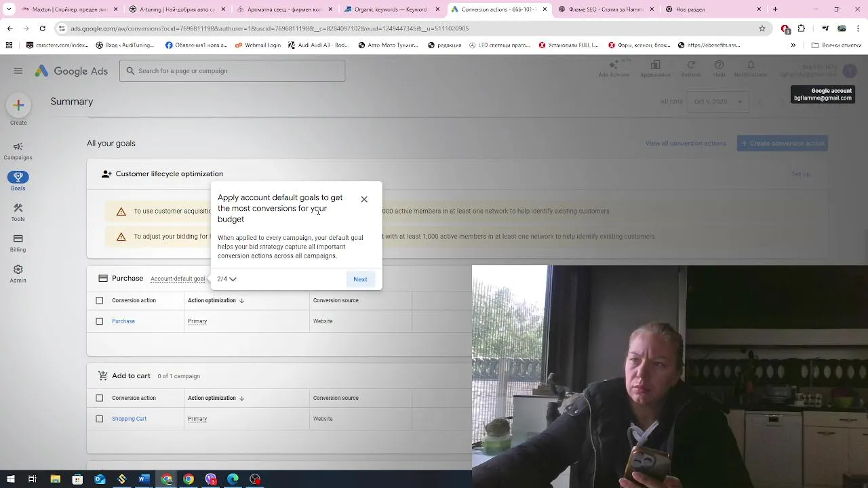Viewport: 868px width, 488px height.
Task: Select all in the Add to cart table header checkbox
Action: tap(100, 398)
